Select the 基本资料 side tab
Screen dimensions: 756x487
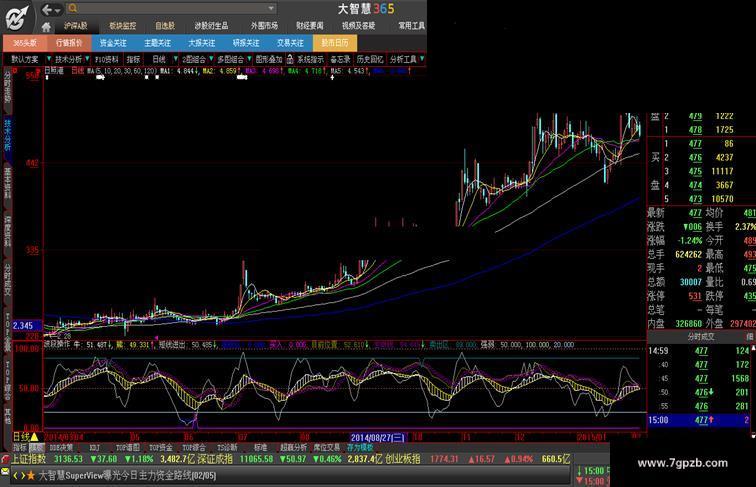pyautogui.click(x=7, y=183)
